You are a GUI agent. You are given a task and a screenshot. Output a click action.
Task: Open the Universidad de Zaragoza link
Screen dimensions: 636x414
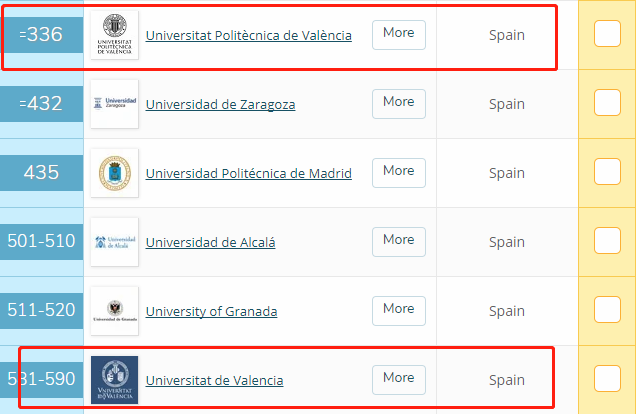[220, 105]
